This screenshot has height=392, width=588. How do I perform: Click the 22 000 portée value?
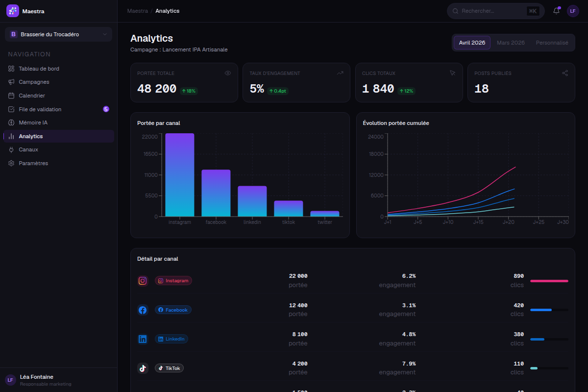pos(298,276)
